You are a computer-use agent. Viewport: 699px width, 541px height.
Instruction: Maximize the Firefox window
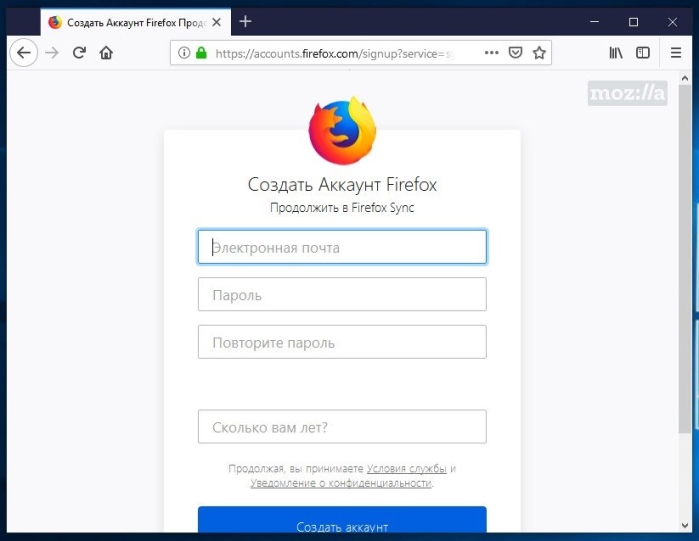coord(633,22)
